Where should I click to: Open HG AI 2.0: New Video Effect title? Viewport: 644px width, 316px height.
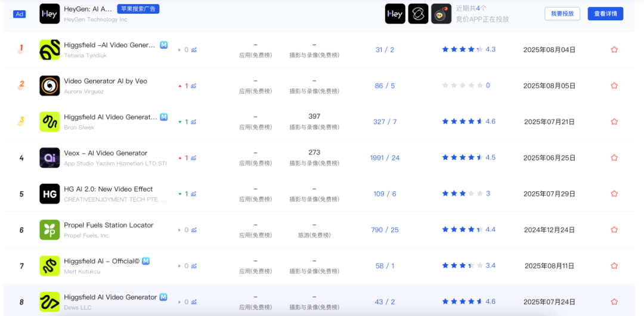[x=109, y=189]
